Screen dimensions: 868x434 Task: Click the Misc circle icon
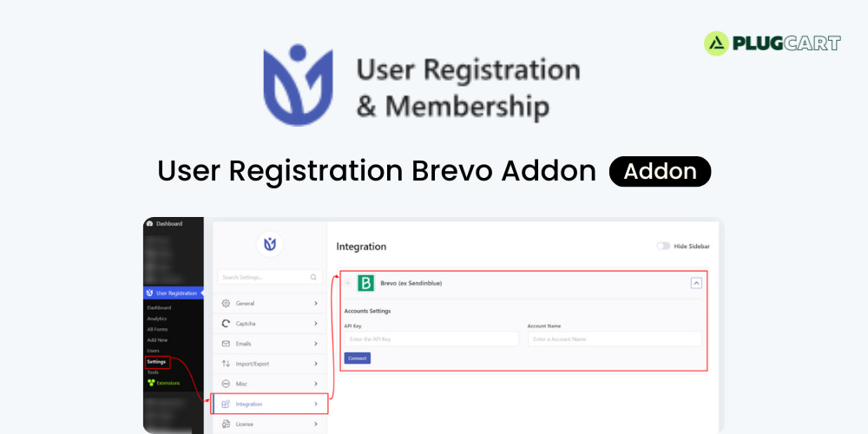tap(226, 384)
